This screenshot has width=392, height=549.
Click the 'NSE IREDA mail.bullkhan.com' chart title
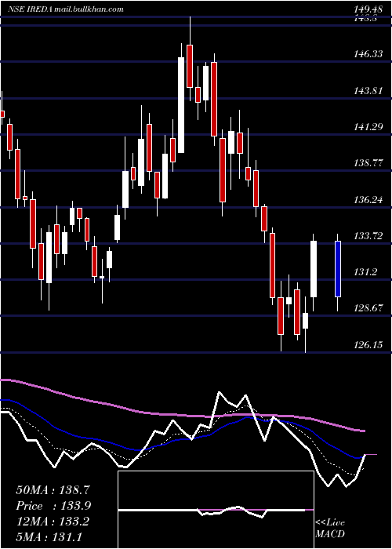click(x=65, y=9)
